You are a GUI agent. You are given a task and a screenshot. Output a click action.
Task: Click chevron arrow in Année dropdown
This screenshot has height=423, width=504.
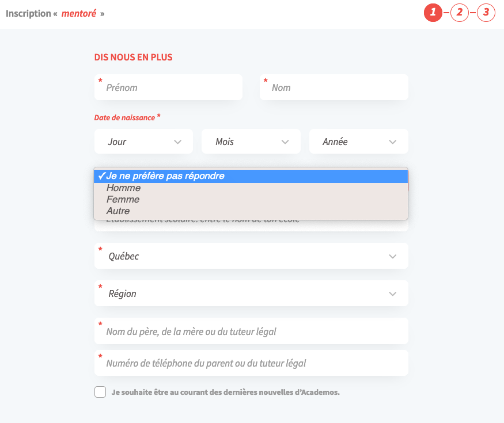click(393, 142)
